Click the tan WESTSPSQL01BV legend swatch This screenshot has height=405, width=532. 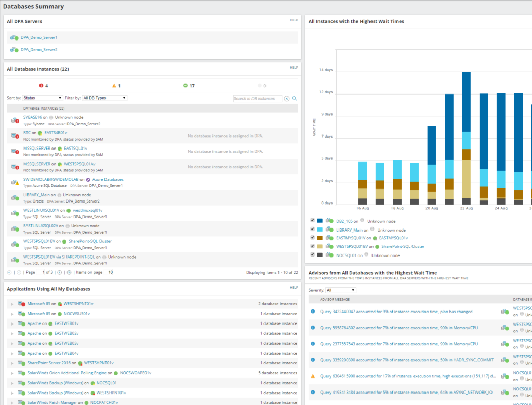tap(320, 246)
